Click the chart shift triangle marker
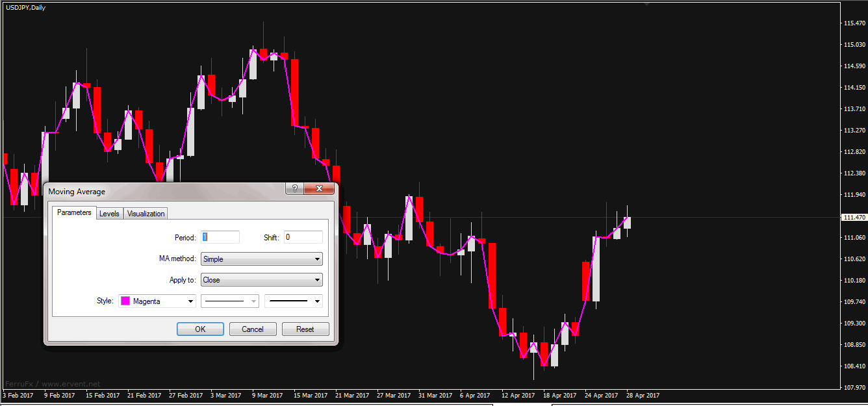868x406 pixels. click(x=646, y=4)
